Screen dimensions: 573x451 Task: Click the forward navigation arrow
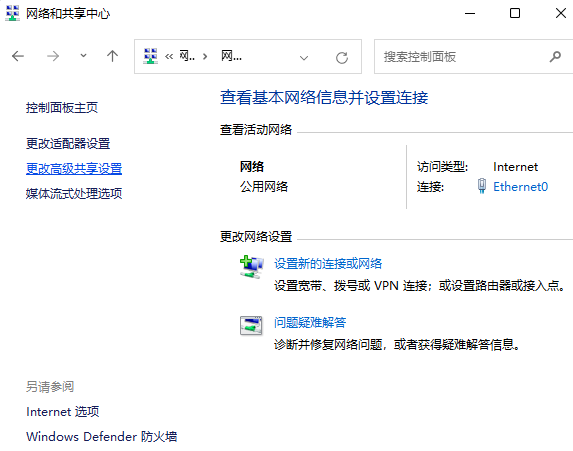53,56
